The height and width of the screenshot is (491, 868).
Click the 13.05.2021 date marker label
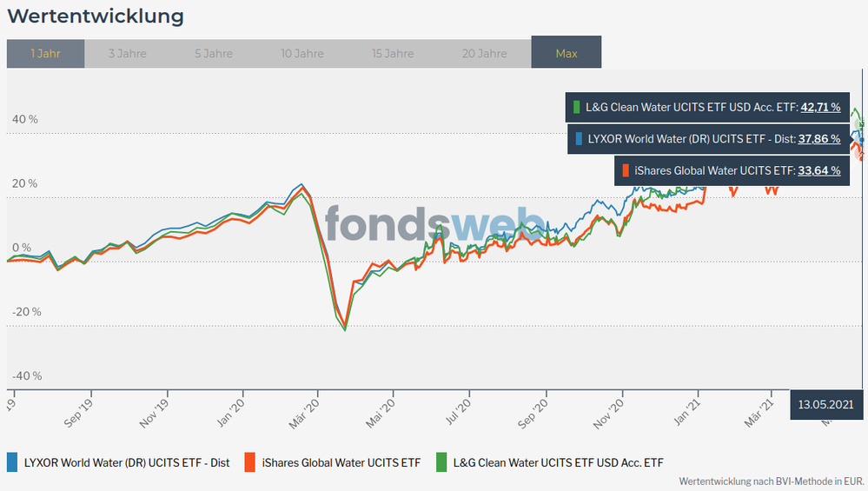825,404
